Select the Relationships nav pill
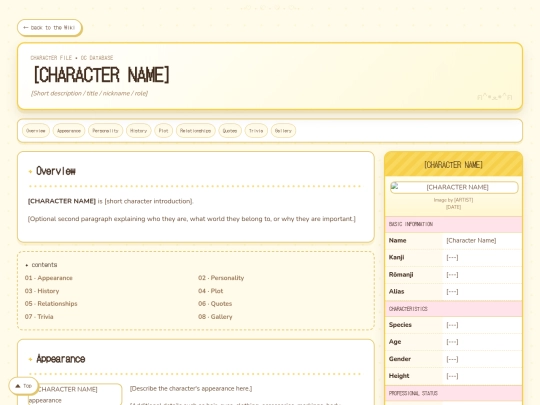The height and width of the screenshot is (405, 540). 196,131
